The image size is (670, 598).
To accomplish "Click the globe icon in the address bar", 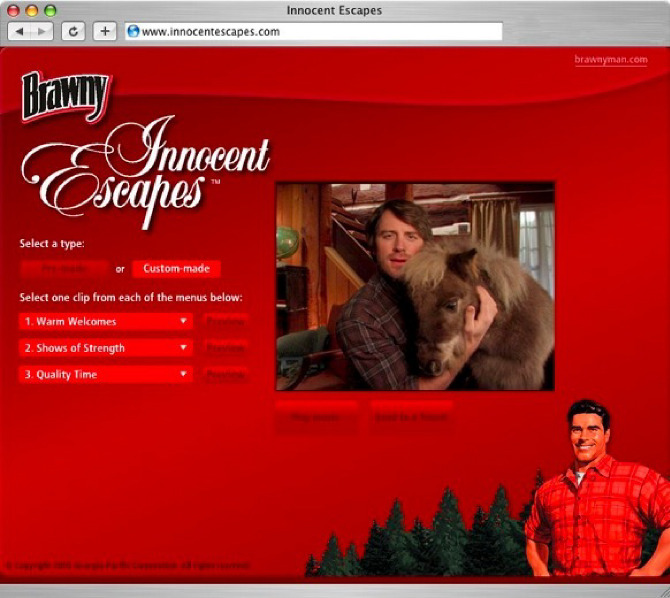I will pos(133,31).
